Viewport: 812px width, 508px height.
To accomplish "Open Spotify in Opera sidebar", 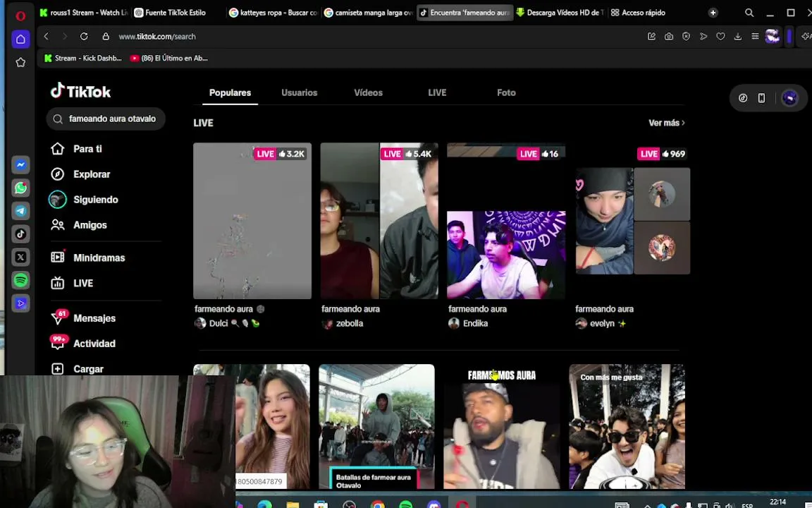I will click(x=20, y=280).
